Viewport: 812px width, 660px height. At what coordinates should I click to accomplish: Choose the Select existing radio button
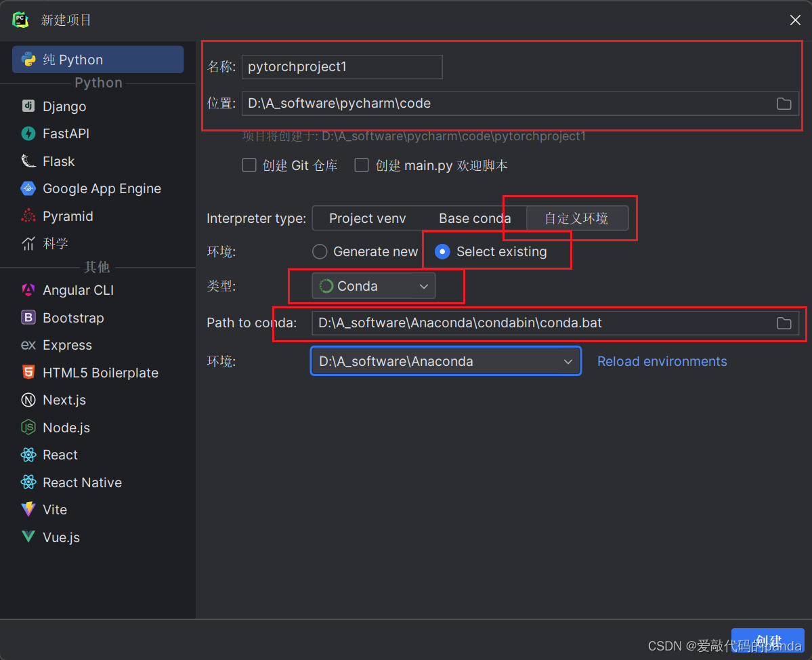[442, 252]
